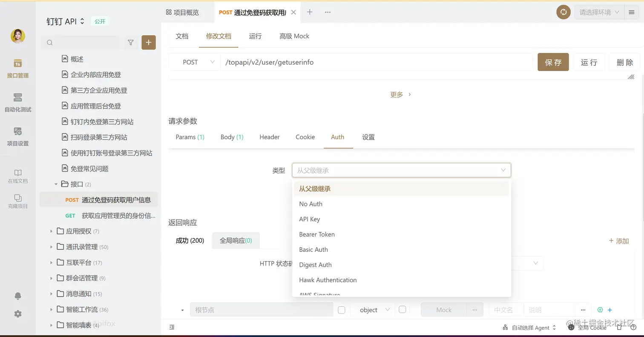Switch to 全局响应(0) response tab
The height and width of the screenshot is (337, 644).
[236, 241]
